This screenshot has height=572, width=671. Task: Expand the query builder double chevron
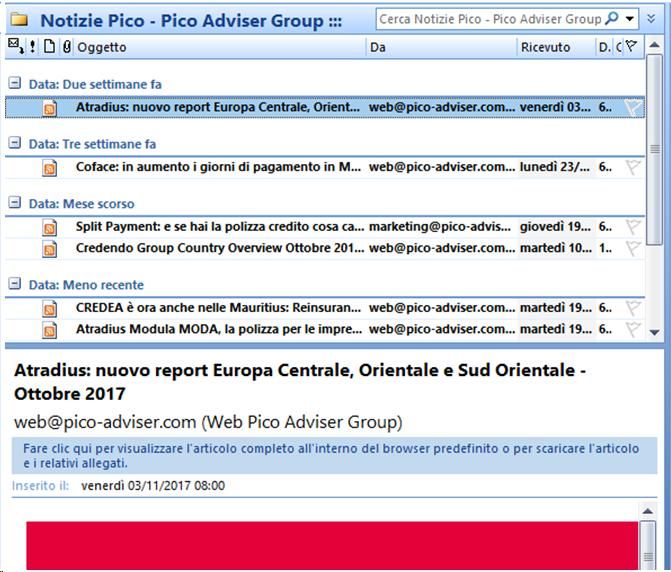tap(651, 19)
